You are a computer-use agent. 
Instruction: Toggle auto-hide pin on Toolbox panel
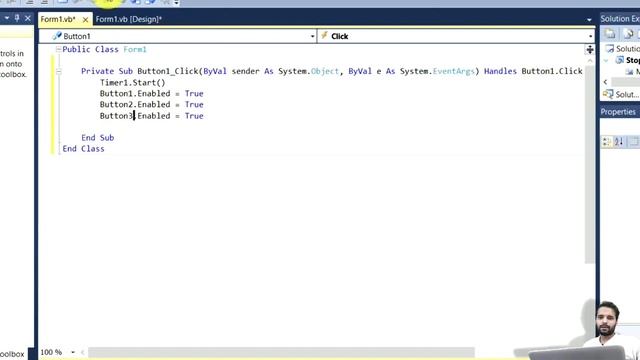[17, 18]
